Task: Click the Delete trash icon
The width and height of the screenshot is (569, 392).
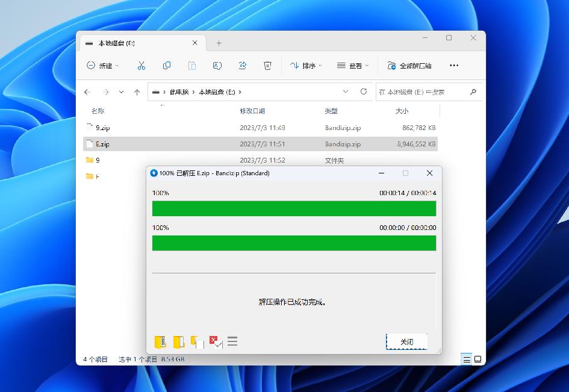Action: click(x=267, y=66)
